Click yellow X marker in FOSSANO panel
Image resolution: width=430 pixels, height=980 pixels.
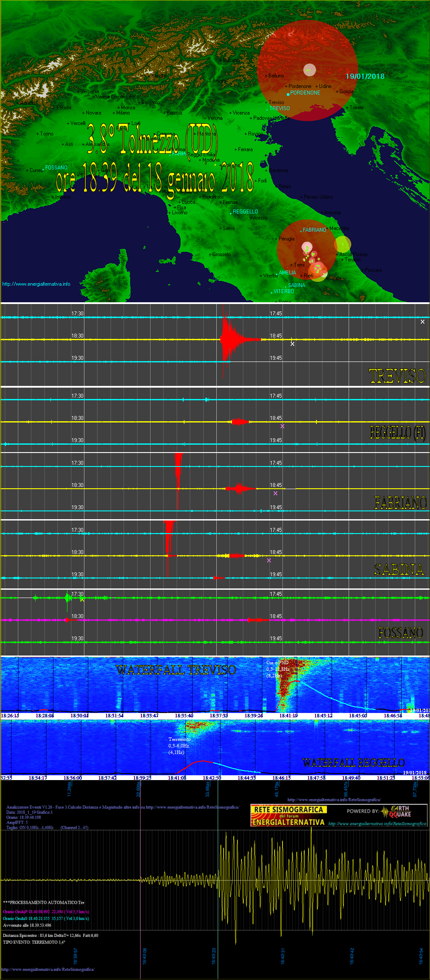(82, 600)
